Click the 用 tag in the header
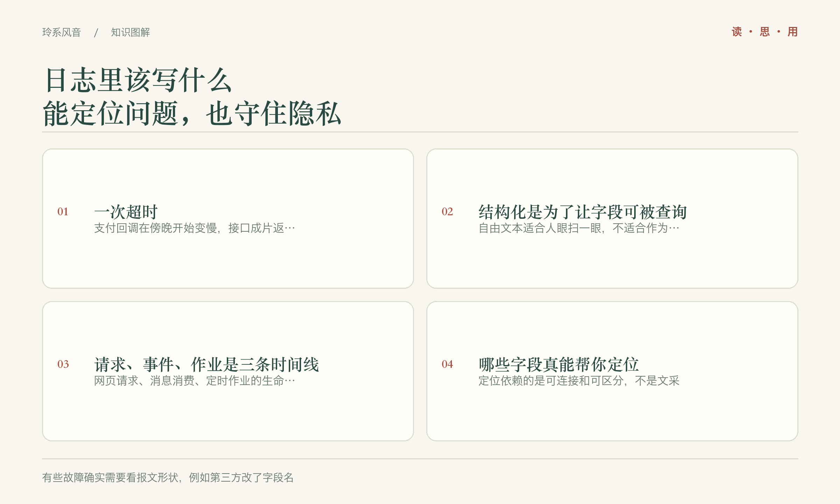This screenshot has height=504, width=840. click(x=793, y=32)
